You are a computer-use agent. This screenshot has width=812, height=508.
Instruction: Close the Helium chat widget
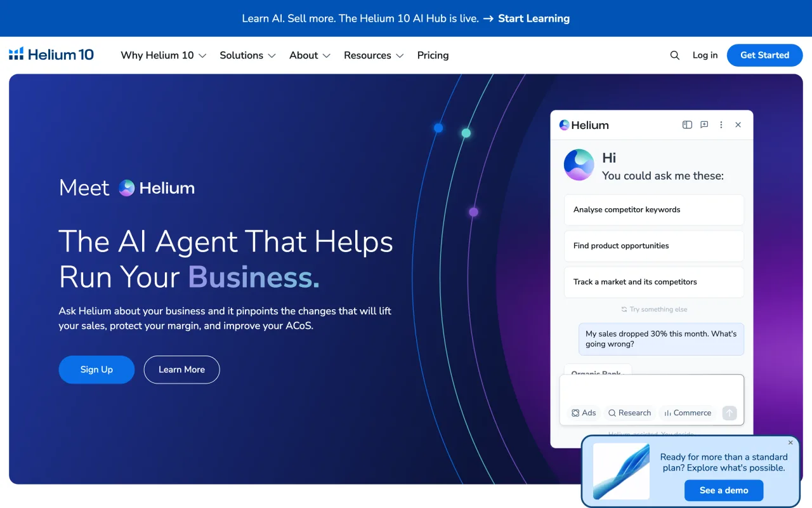[738, 125]
